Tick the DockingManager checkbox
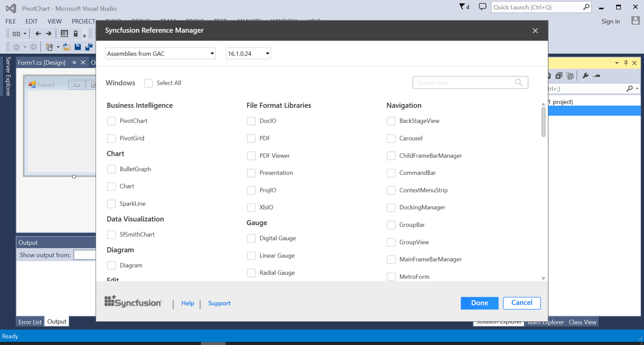The height and width of the screenshot is (345, 644). pyautogui.click(x=391, y=208)
